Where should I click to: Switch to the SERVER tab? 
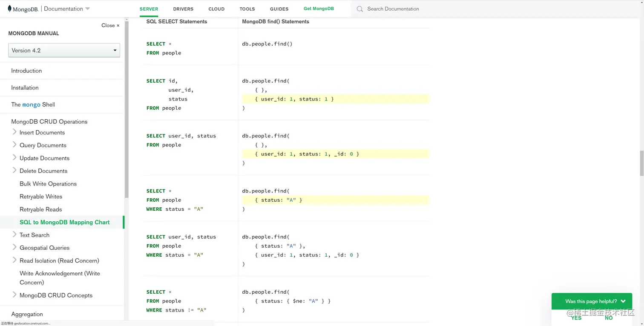(149, 9)
